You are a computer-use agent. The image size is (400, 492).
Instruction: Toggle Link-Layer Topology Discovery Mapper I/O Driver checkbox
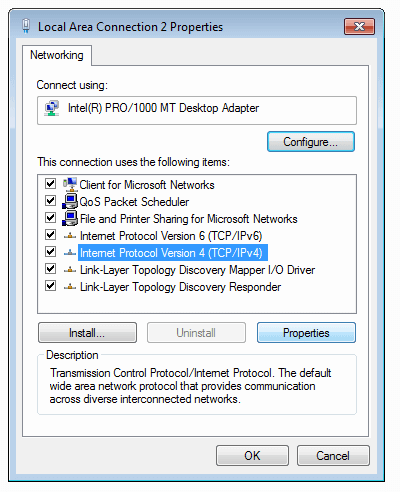[x=50, y=269]
